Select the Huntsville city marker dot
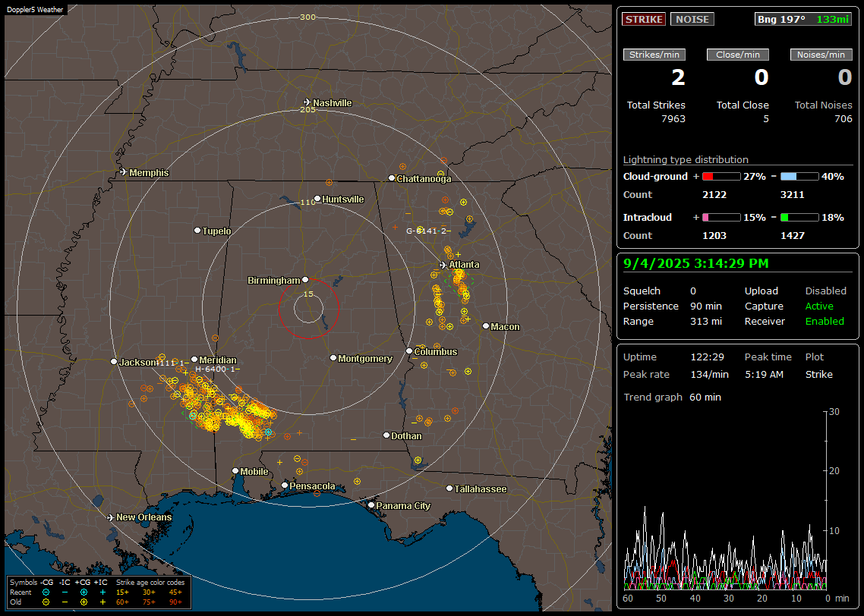Screen dimensions: 864x616 point(317,199)
